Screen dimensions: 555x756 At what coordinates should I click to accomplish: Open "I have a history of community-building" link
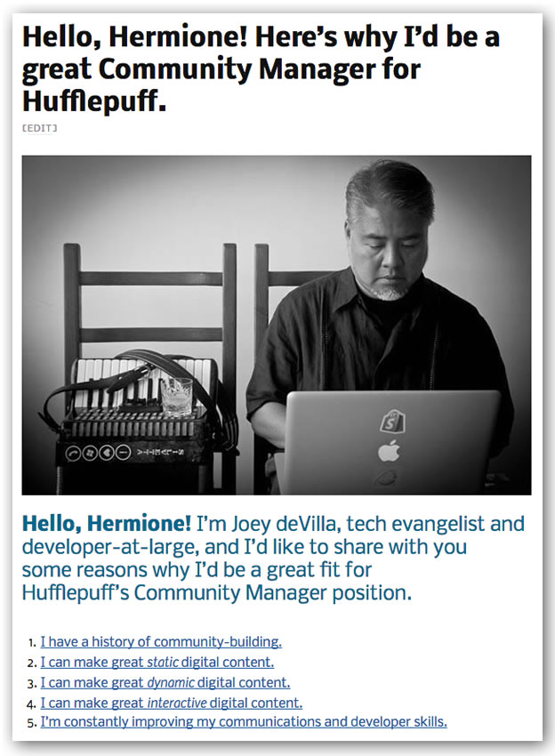[161, 642]
